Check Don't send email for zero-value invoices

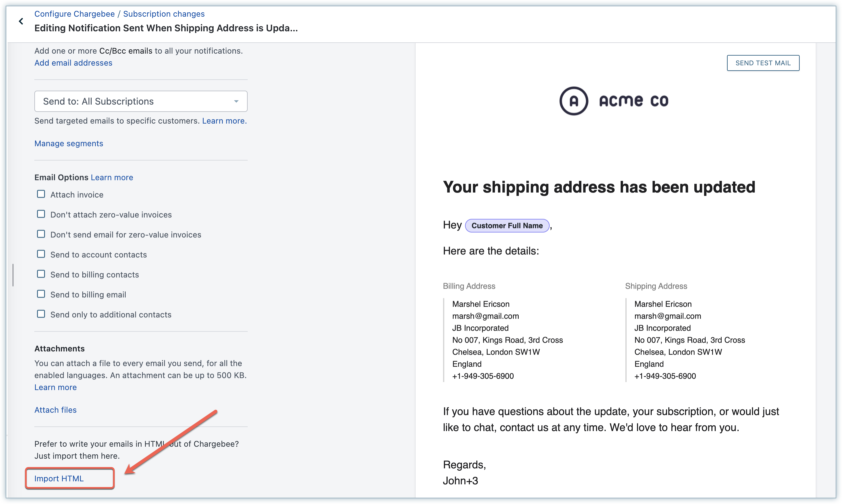pos(41,234)
